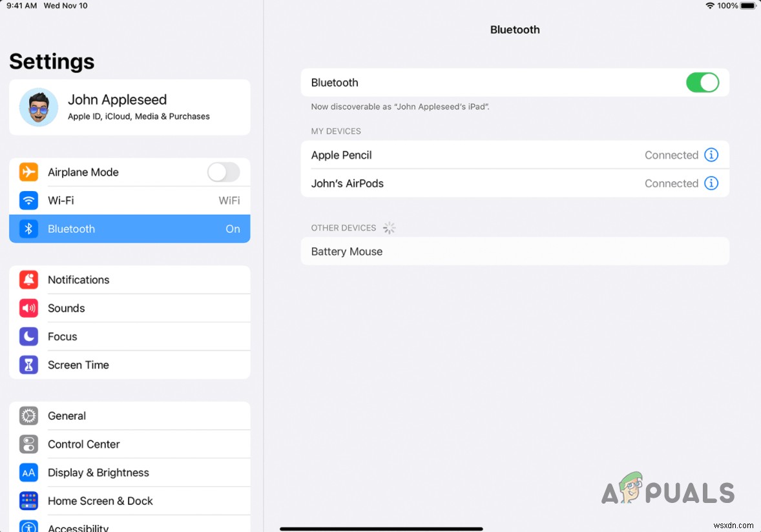Open info details for John's AirPods
This screenshot has width=761, height=532.
[711, 183]
